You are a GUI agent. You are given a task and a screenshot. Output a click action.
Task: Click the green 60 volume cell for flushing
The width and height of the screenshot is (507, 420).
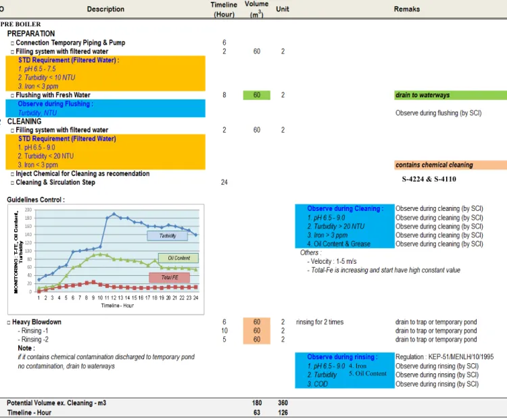(257, 95)
